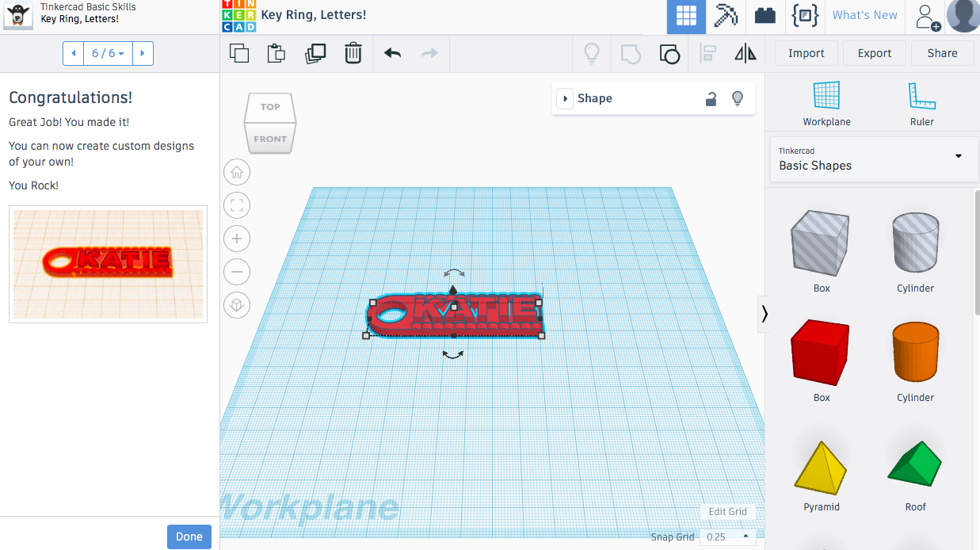This screenshot has width=980, height=550.
Task: Click the Mirror/Flip icon
Action: [744, 53]
